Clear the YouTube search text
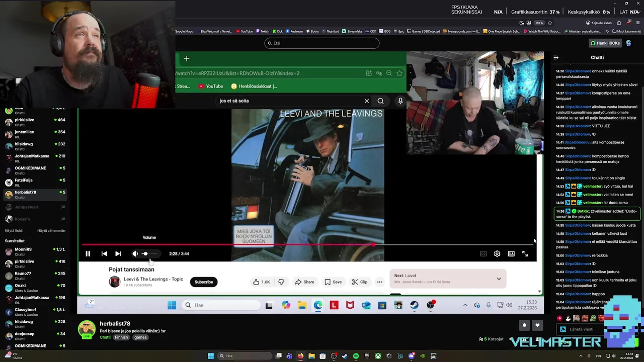Viewport: 644px width, 362px height. (367, 101)
